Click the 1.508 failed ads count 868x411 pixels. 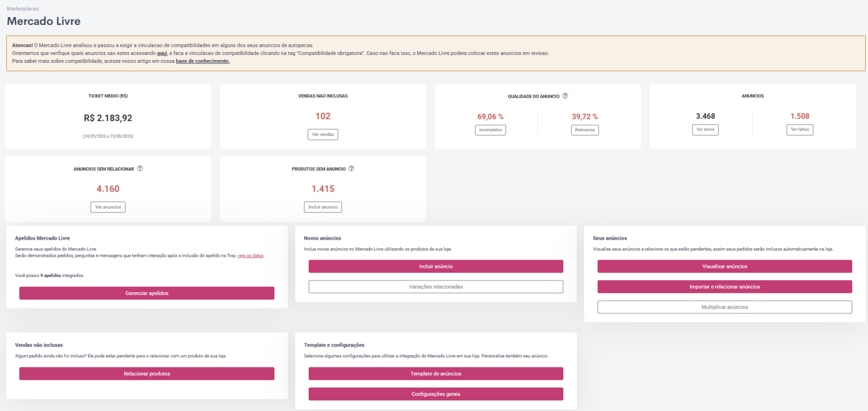pos(800,116)
